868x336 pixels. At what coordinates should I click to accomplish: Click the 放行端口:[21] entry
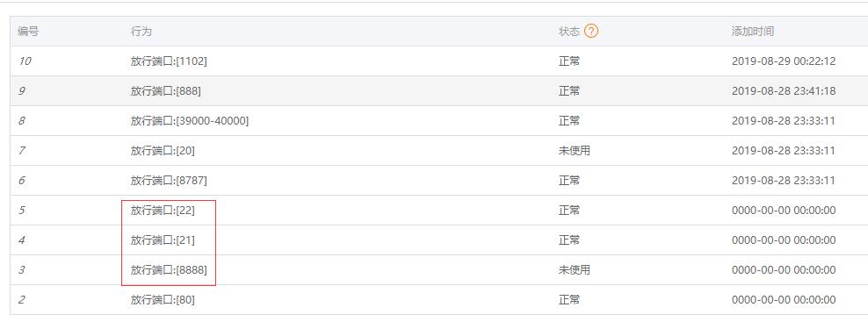point(163,240)
